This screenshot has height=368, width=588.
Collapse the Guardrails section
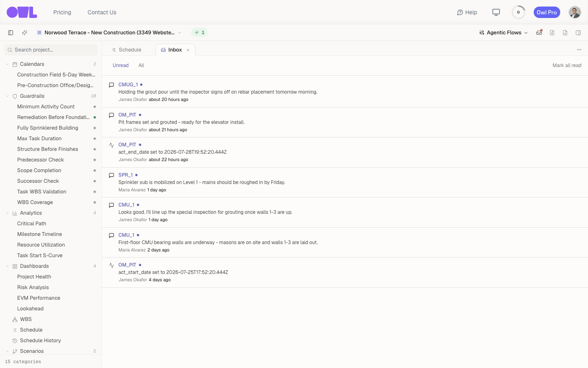point(7,96)
